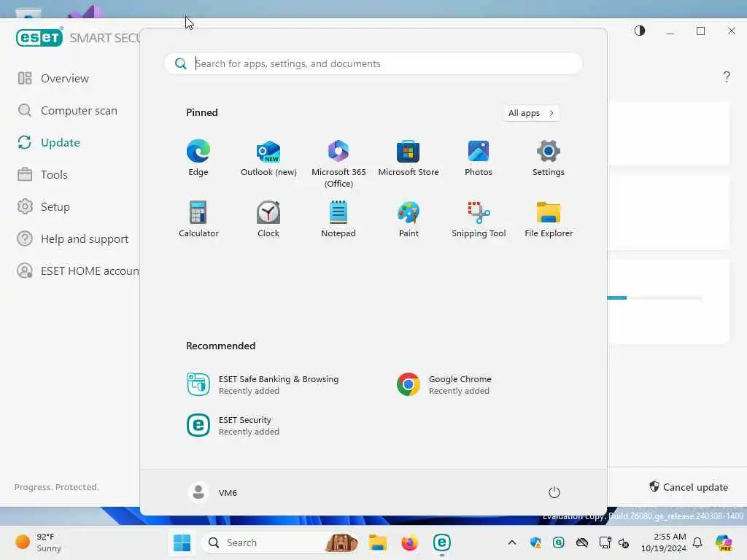The image size is (747, 560).
Task: Click ESET help question mark icon
Action: [727, 77]
